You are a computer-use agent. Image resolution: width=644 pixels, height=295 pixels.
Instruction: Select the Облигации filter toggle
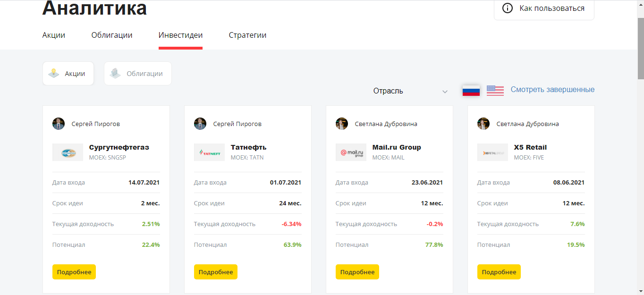pyautogui.click(x=137, y=74)
